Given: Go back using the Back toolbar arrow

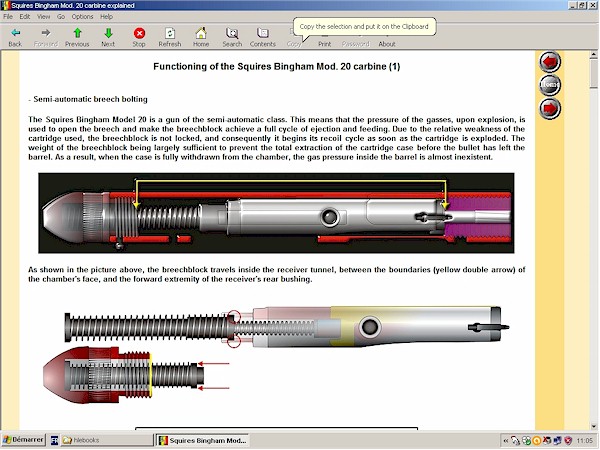Looking at the screenshot, I should 15,37.
